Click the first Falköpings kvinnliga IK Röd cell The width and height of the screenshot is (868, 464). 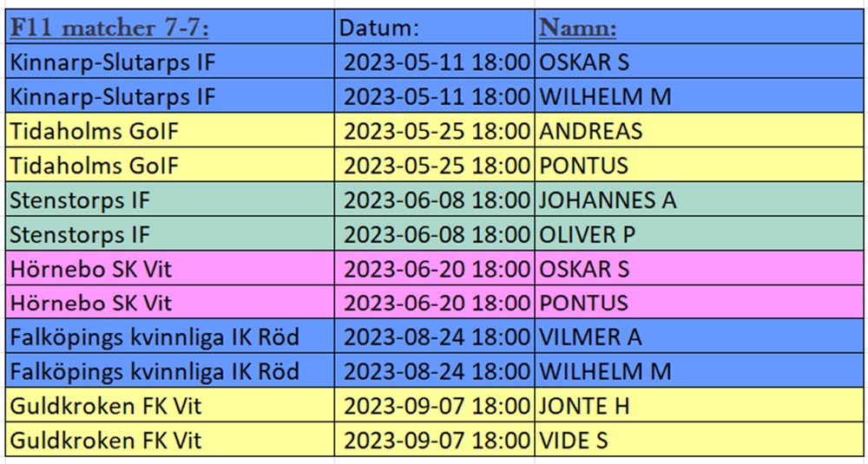point(170,337)
